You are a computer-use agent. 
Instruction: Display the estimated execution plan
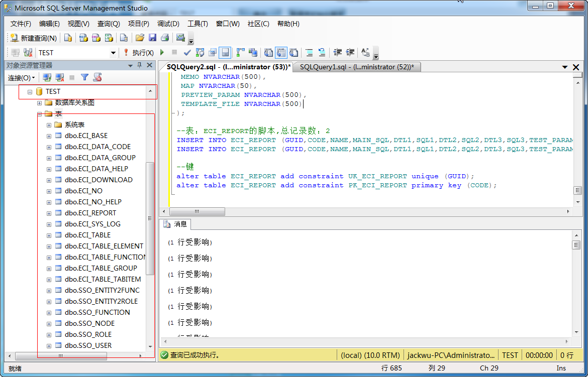point(200,53)
